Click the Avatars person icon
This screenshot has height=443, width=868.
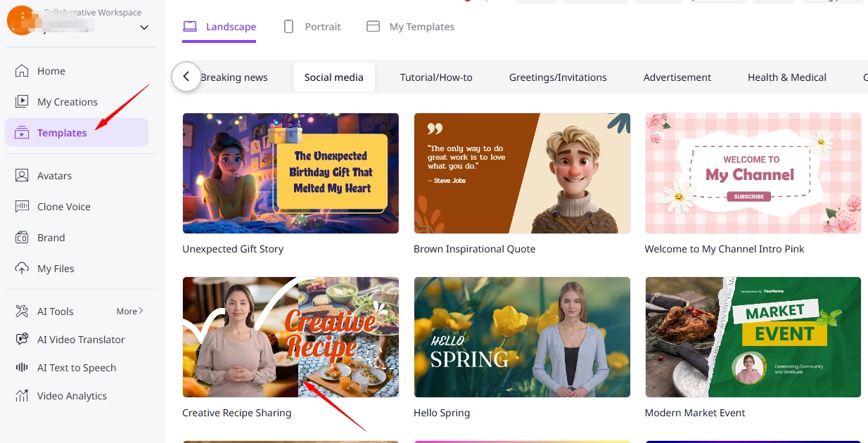[x=22, y=176]
